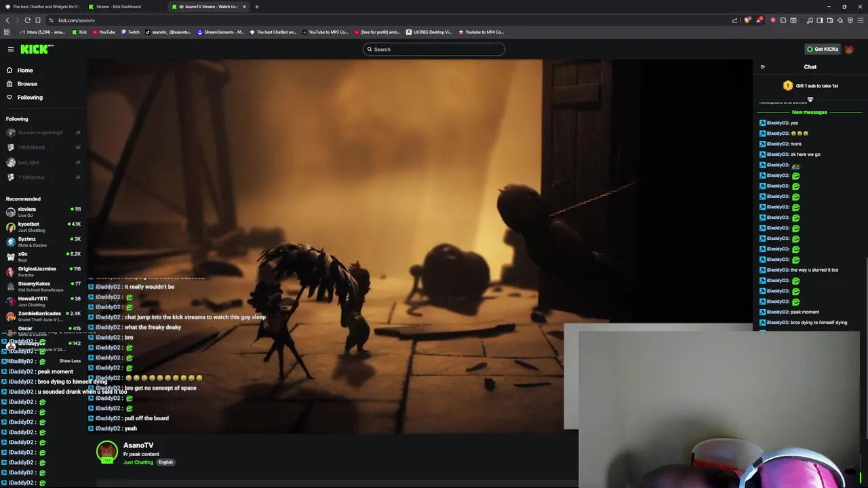Collapse the chat panel with arrow icon

(763, 67)
